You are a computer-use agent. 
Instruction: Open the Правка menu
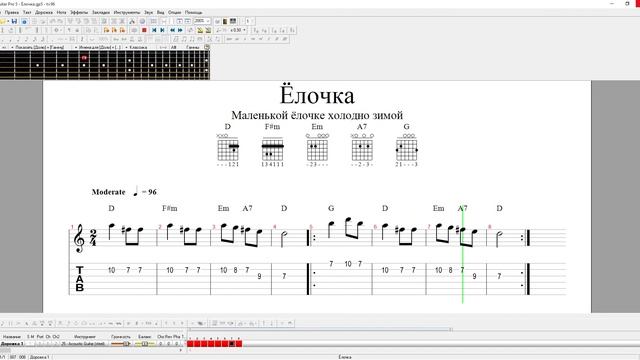pos(12,12)
